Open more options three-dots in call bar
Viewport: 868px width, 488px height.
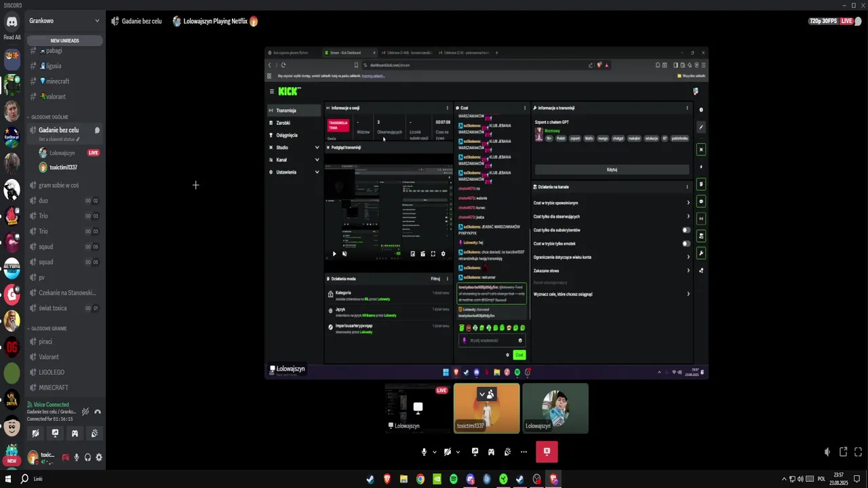524,451
